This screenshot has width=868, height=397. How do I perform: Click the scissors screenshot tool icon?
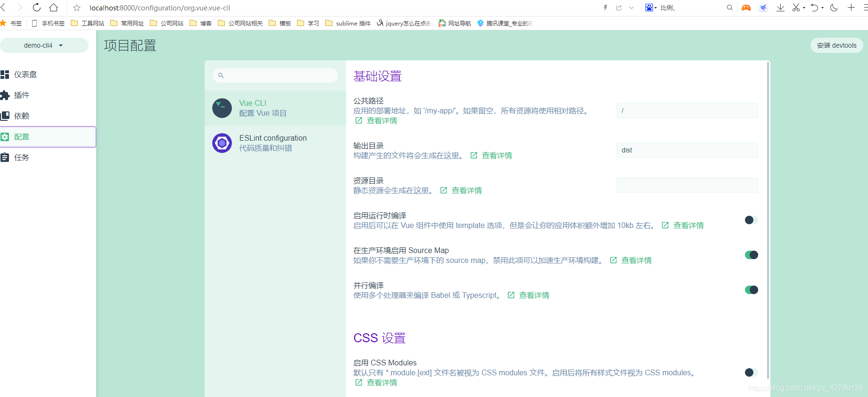[796, 8]
